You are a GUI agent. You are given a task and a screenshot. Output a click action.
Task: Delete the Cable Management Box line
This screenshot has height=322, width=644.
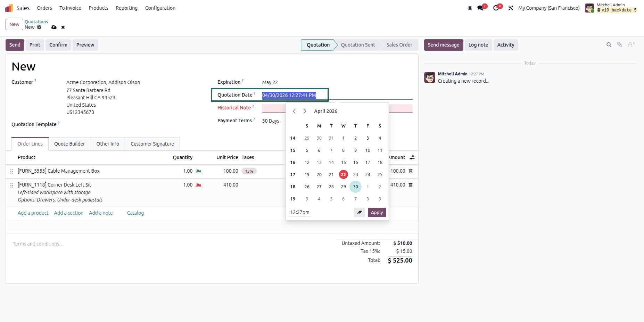pos(411,171)
